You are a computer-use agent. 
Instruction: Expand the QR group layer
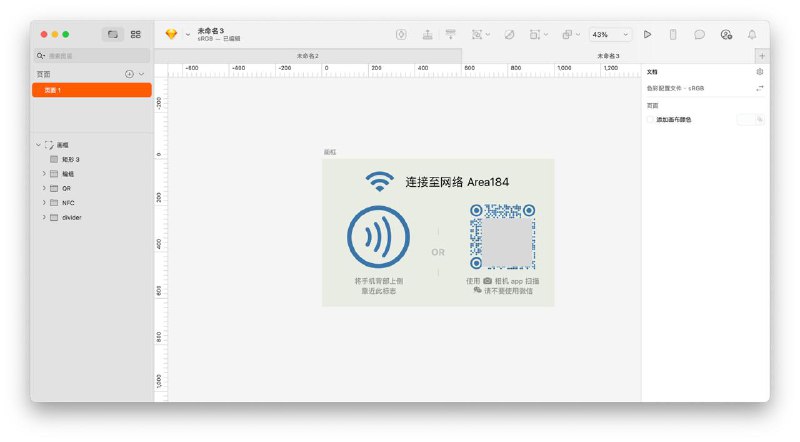click(x=44, y=188)
